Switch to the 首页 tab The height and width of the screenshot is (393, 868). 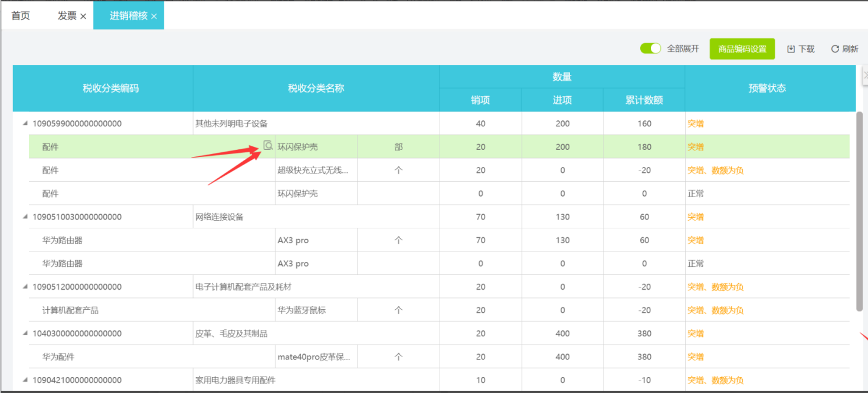point(21,16)
